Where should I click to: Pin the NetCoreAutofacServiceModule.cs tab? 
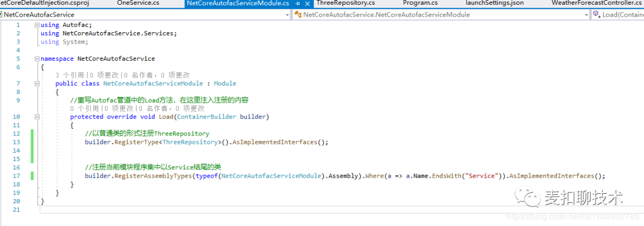[x=298, y=4]
